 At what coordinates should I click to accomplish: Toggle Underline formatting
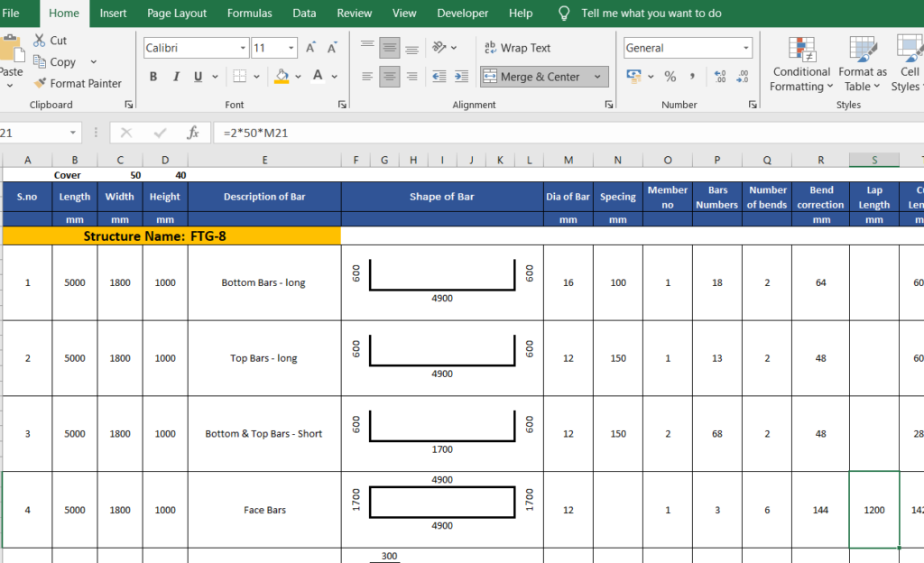point(198,76)
